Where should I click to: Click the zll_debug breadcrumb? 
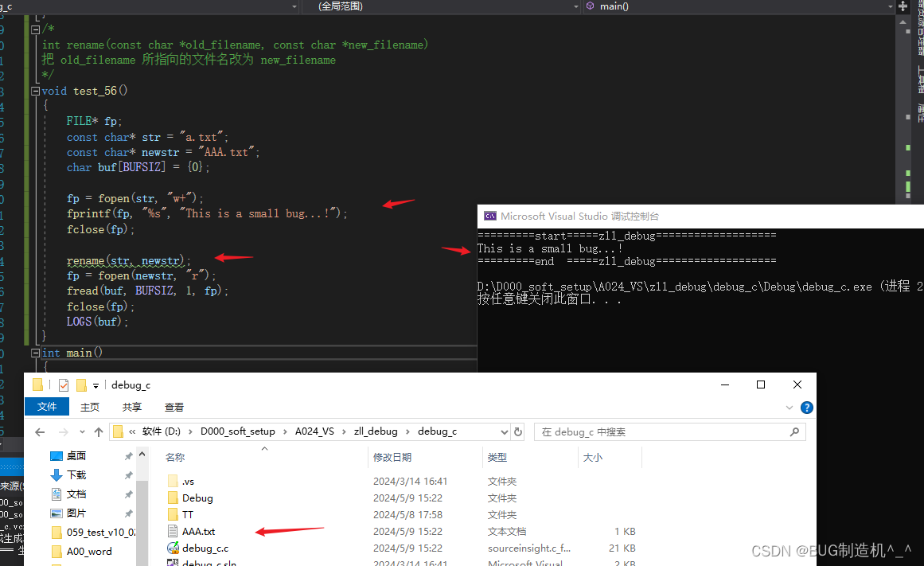[376, 431]
